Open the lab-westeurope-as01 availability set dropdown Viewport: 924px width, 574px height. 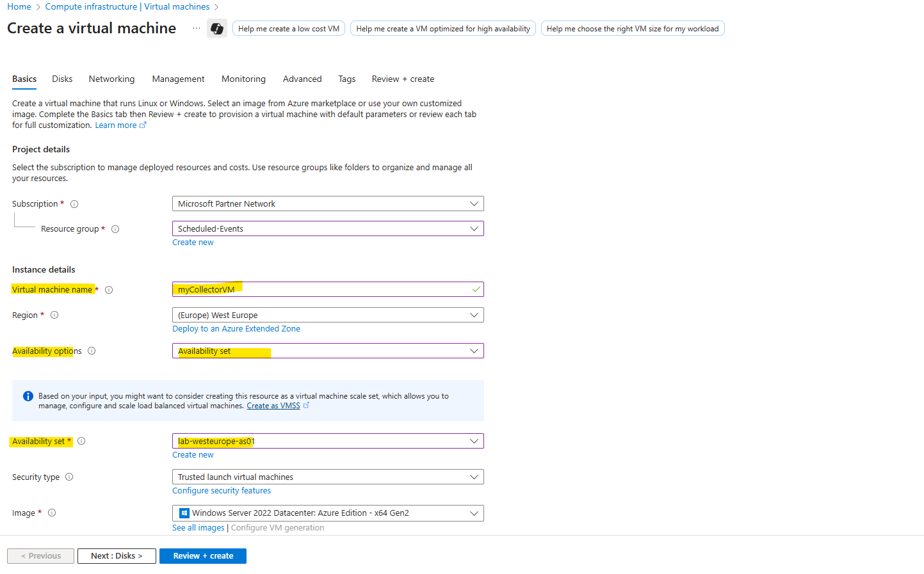(328, 441)
